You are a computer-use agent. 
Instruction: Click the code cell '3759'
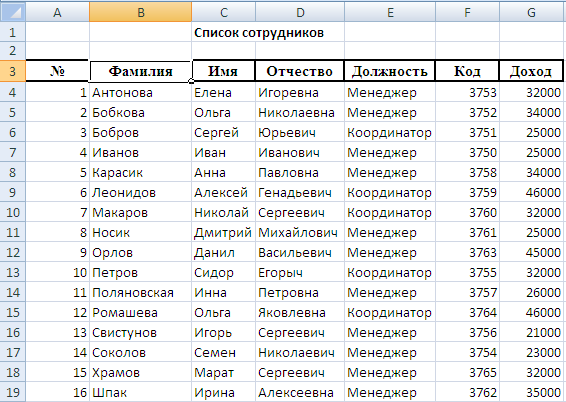click(x=467, y=192)
